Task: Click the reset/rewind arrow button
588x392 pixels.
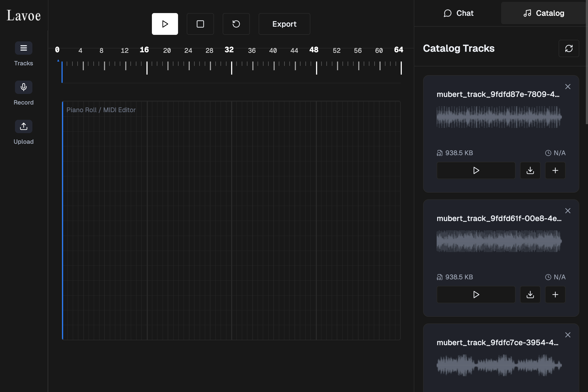Action: pos(236,24)
